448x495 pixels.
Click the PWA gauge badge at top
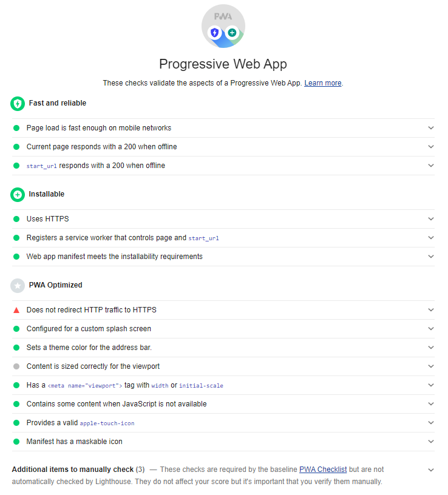223,26
